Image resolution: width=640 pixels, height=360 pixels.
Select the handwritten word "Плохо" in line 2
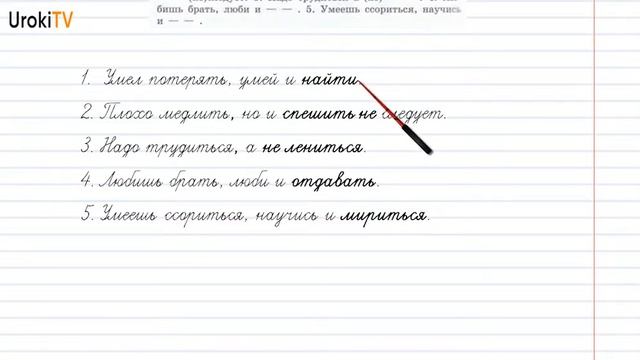127,112
